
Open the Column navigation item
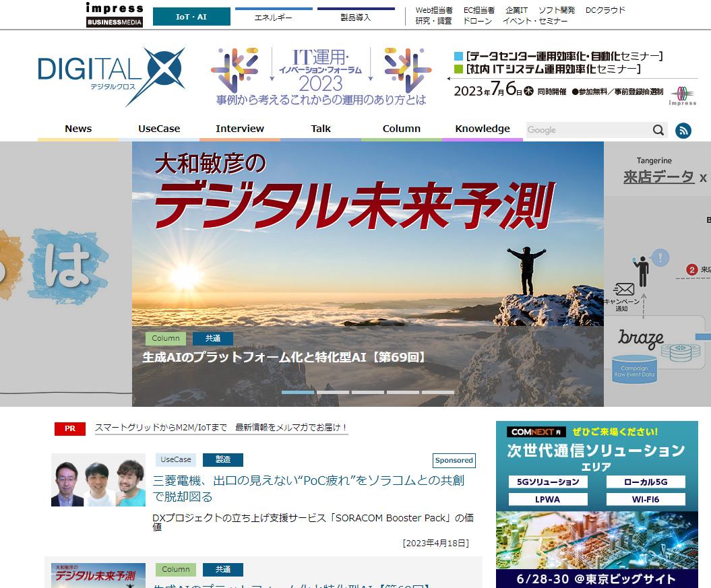401,128
